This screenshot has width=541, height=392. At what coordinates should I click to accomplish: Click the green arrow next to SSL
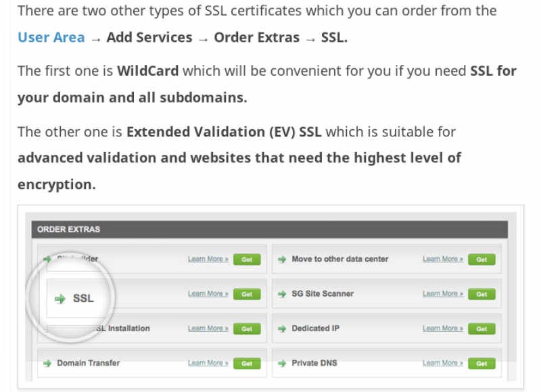(x=60, y=299)
